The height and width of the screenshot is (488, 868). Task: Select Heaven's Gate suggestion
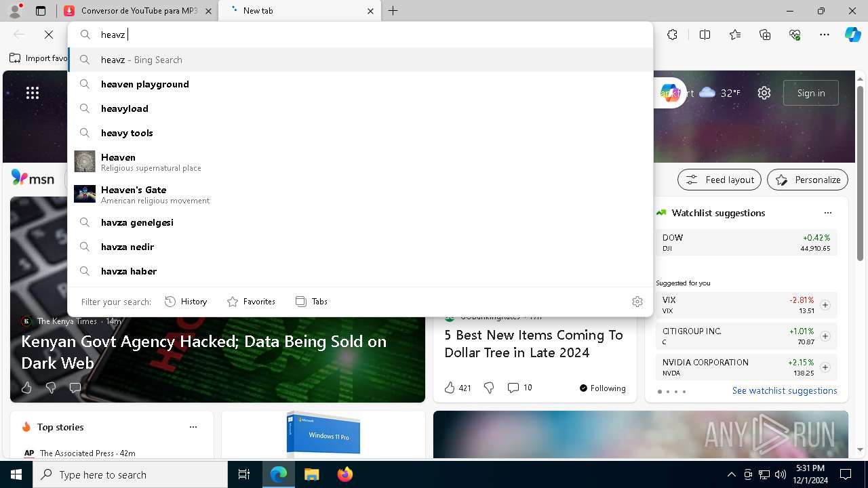(360, 195)
